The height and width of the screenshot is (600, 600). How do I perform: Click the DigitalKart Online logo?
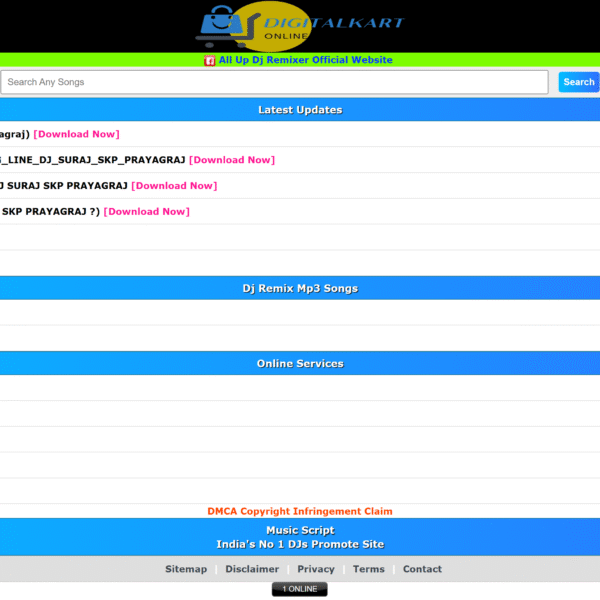(300, 26)
